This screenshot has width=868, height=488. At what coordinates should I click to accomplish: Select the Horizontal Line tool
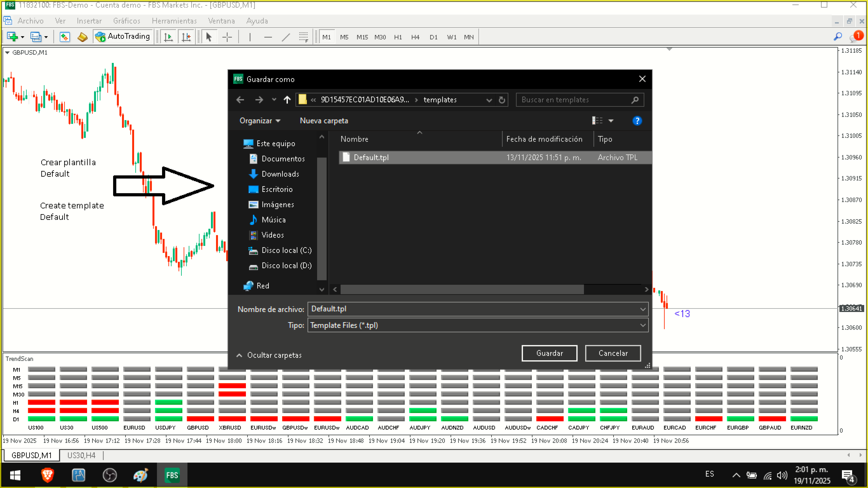(267, 36)
